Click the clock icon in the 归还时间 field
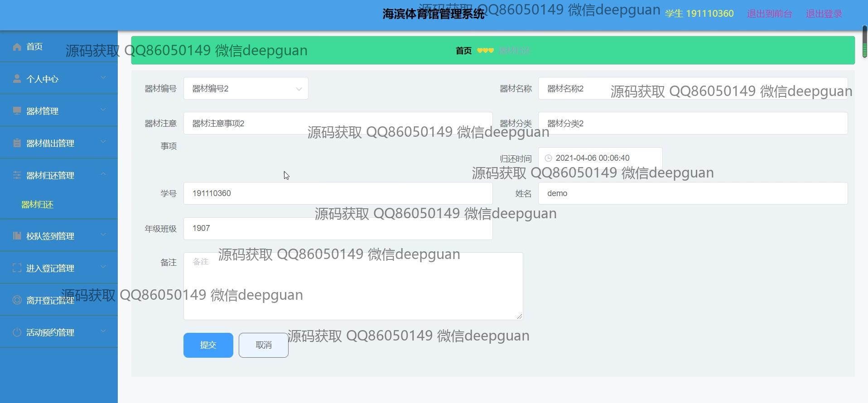The image size is (868, 403). tap(548, 158)
